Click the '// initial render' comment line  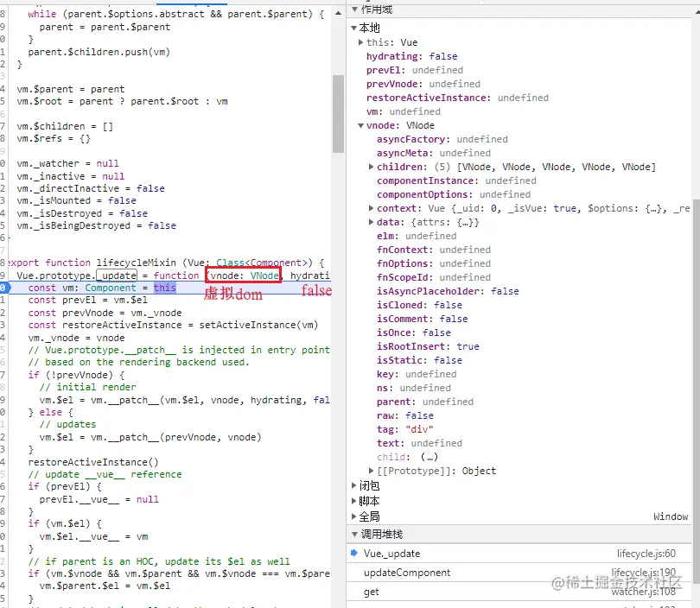[87, 387]
